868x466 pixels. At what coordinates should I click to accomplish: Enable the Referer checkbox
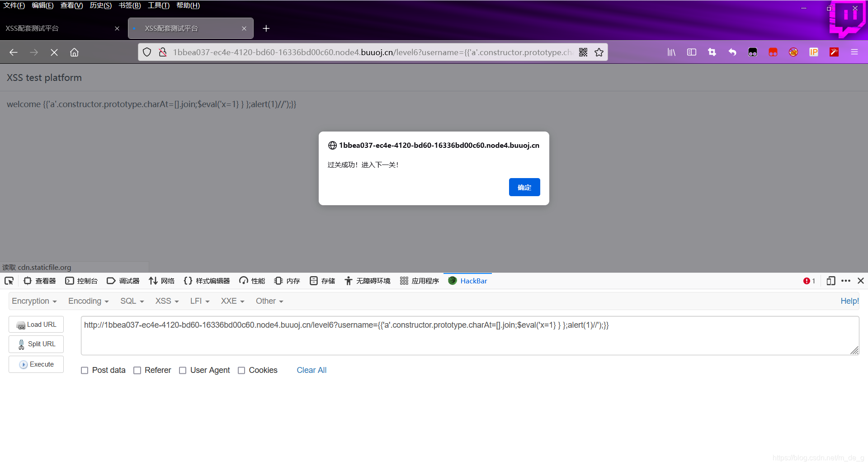click(137, 371)
